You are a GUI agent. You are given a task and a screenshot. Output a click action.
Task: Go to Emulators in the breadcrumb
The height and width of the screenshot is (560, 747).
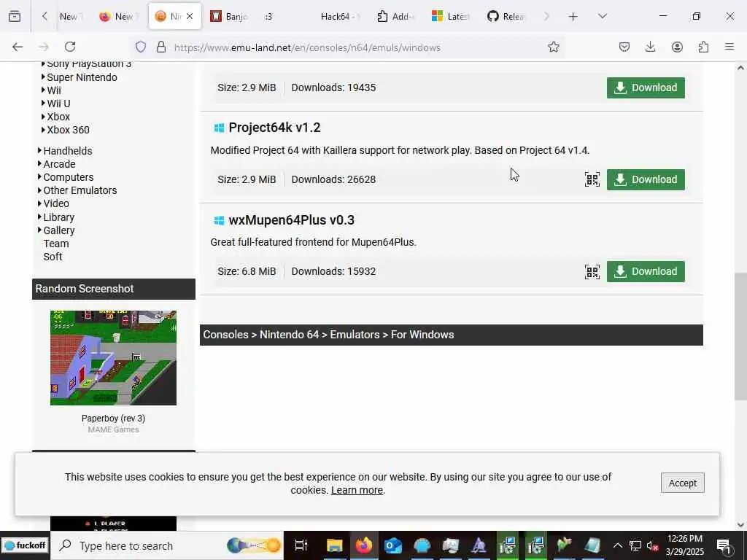pos(355,335)
